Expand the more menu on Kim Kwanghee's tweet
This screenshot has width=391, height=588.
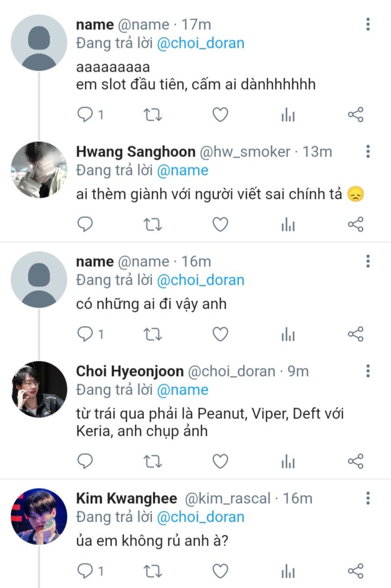(x=368, y=498)
